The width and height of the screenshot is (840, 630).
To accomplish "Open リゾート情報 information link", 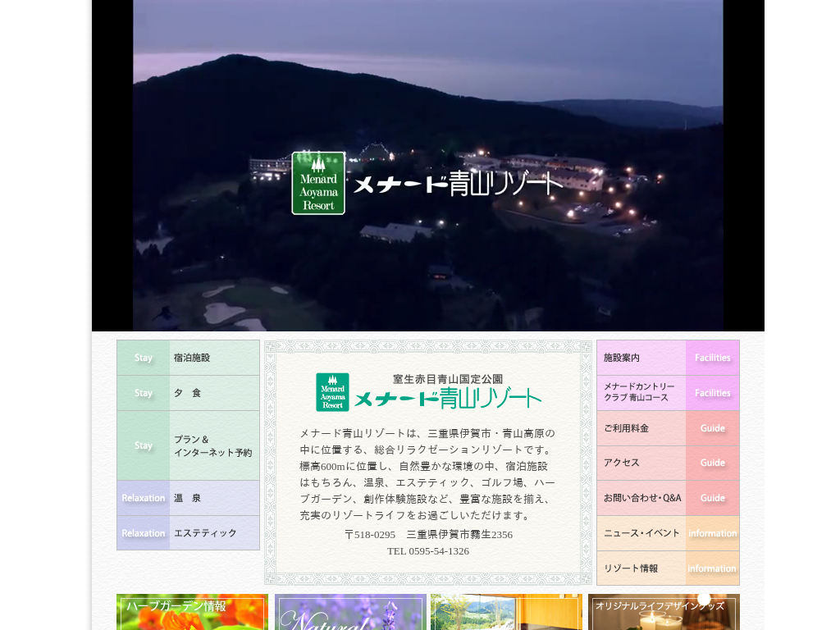I will [x=668, y=568].
